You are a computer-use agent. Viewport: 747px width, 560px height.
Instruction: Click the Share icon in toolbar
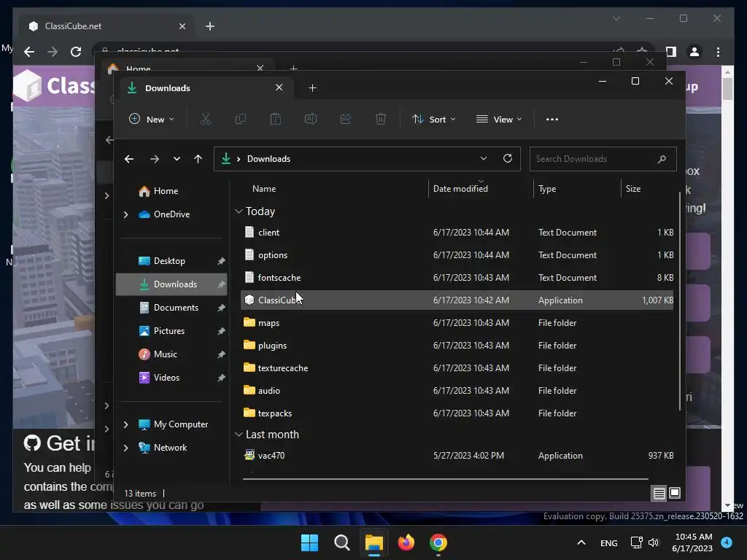(346, 119)
